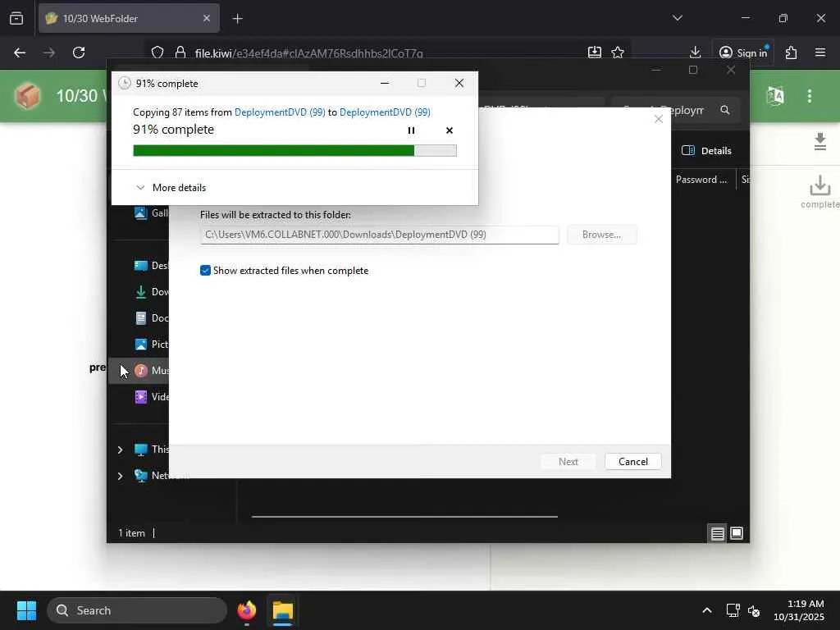Click the horizontal scrollbar in File Explorer
840x630 pixels.
tap(404, 517)
